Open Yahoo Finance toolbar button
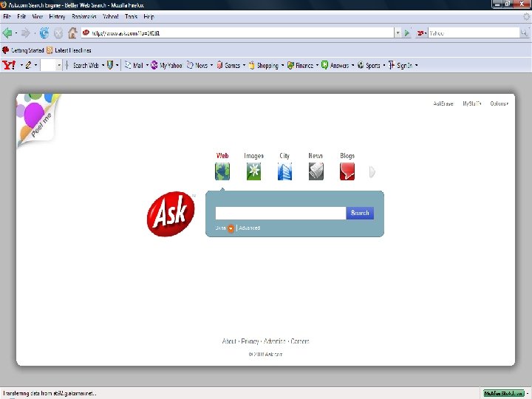The image size is (532, 399). click(x=300, y=65)
